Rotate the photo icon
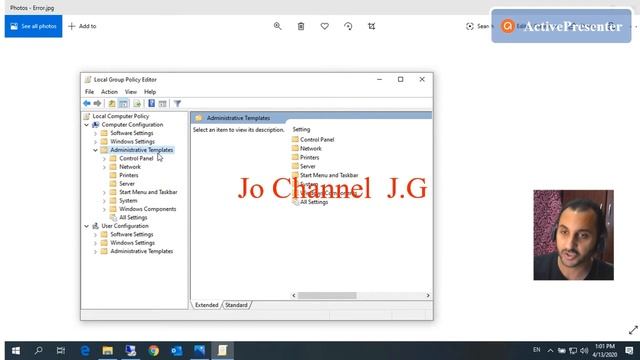 click(x=348, y=26)
